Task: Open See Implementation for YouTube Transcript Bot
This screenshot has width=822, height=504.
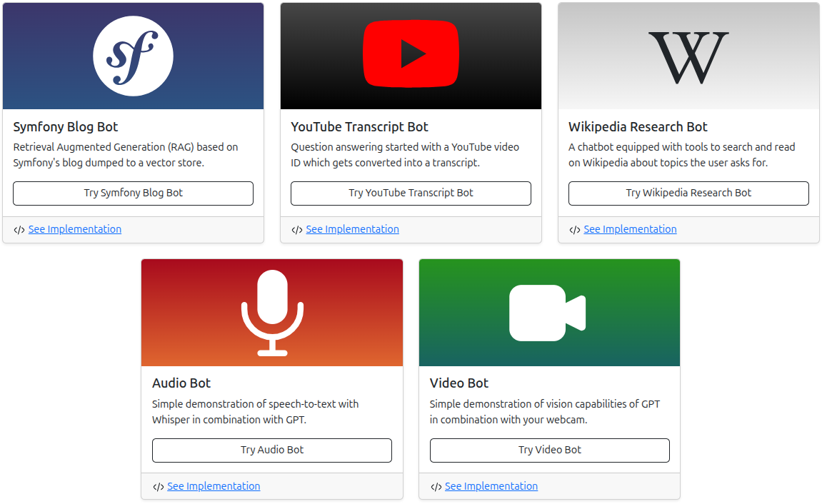Action: [x=352, y=229]
